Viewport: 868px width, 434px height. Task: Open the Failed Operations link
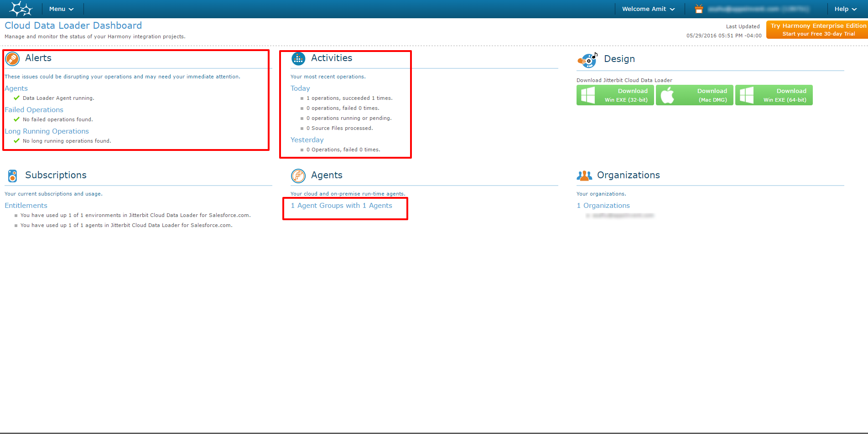pyautogui.click(x=34, y=110)
